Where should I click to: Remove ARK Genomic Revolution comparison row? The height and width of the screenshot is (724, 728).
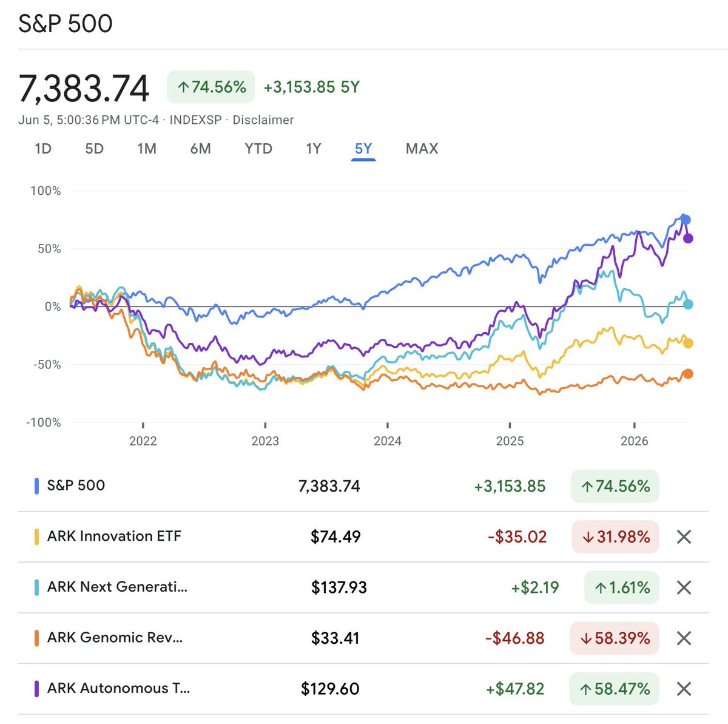(x=684, y=638)
